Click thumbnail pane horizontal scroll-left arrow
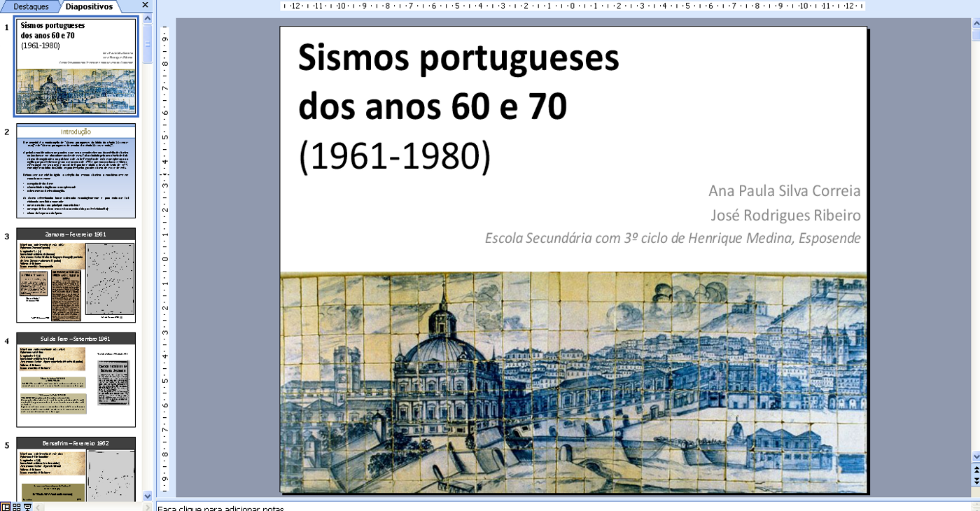Screen dimensions: 980x511 pos(38,506)
